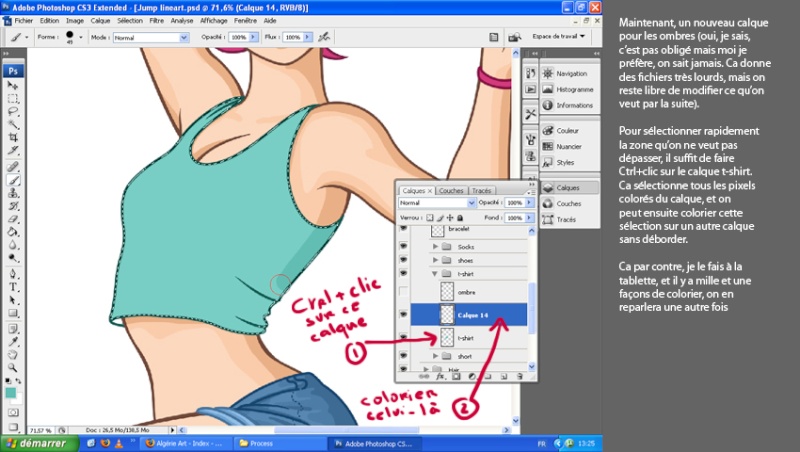Image resolution: width=800 pixels, height=452 pixels.
Task: Toggle lock image pixels
Action: click(x=440, y=218)
